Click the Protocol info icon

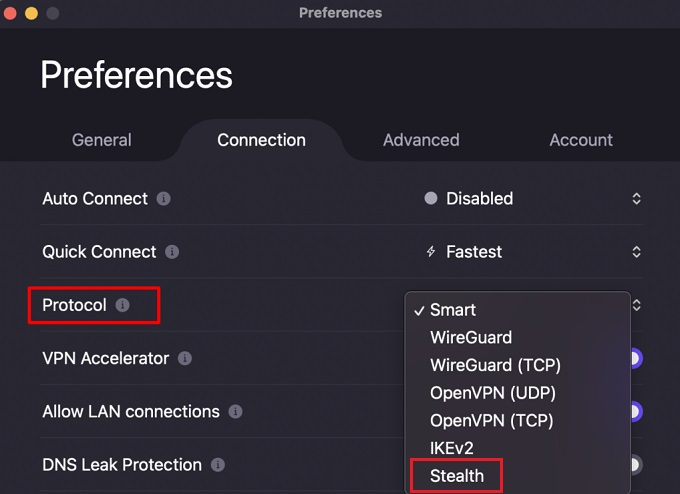(x=122, y=305)
